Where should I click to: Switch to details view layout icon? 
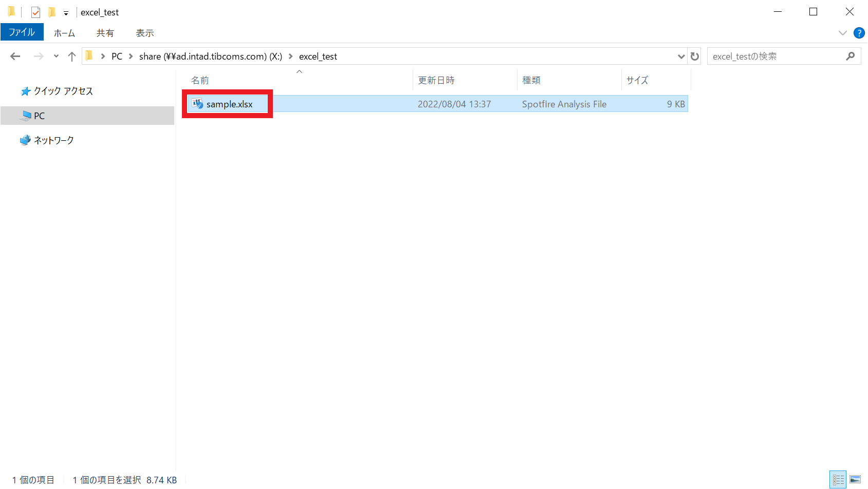838,480
